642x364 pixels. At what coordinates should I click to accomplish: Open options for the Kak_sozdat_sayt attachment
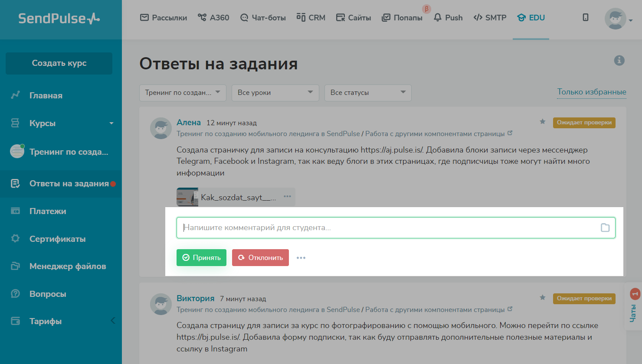(287, 197)
